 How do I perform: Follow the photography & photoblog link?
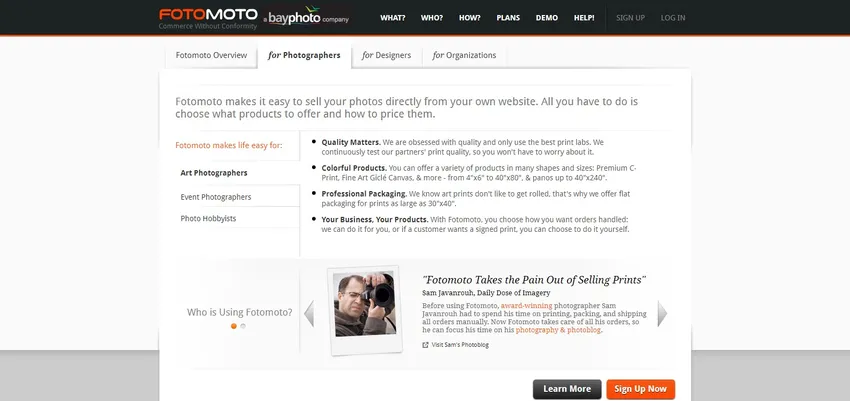pos(558,329)
